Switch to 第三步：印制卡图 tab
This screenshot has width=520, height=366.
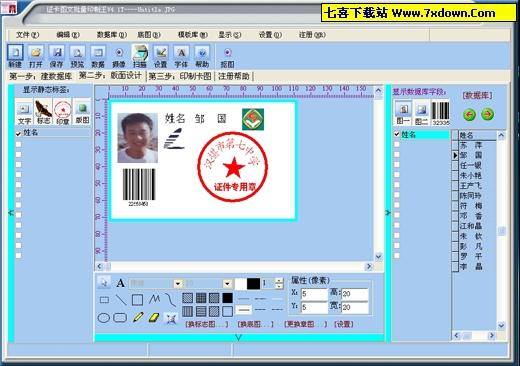[x=180, y=76]
